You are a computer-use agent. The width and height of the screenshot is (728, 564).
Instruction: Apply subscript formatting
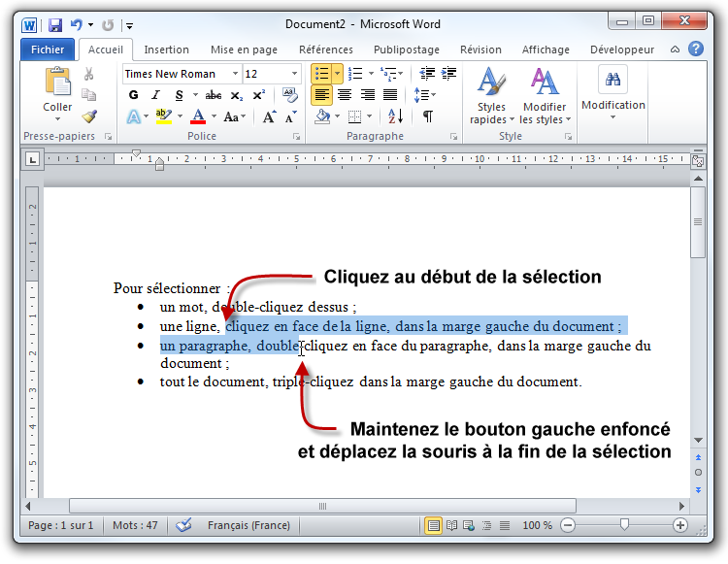(237, 96)
